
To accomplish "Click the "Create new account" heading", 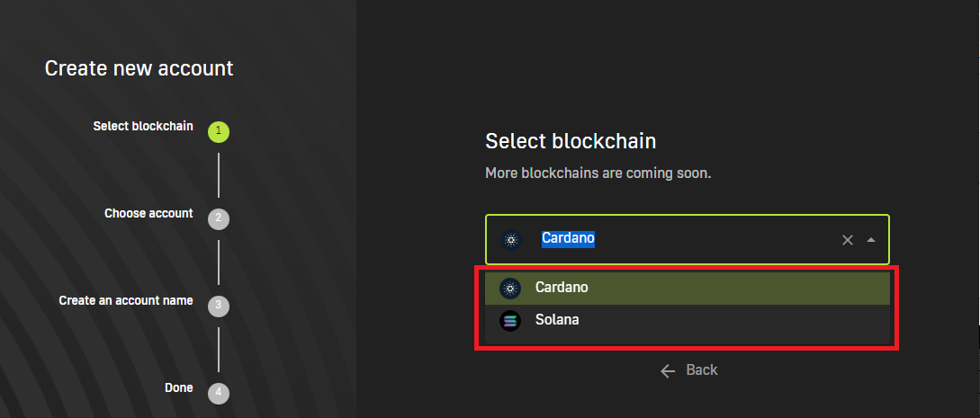I will coord(139,67).
